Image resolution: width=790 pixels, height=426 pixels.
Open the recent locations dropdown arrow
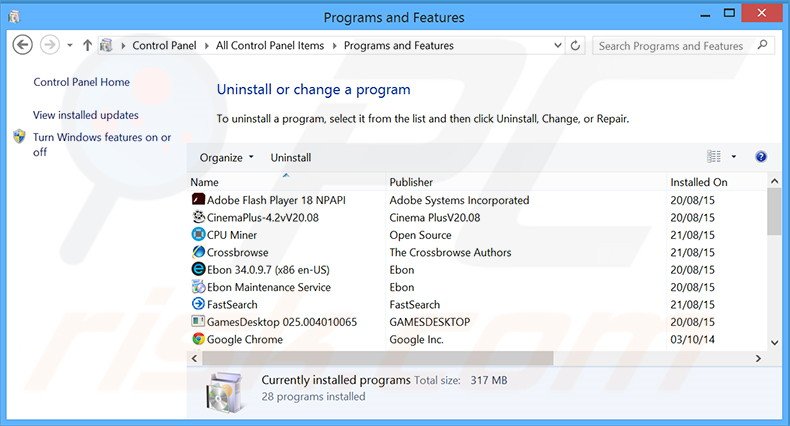click(70, 46)
